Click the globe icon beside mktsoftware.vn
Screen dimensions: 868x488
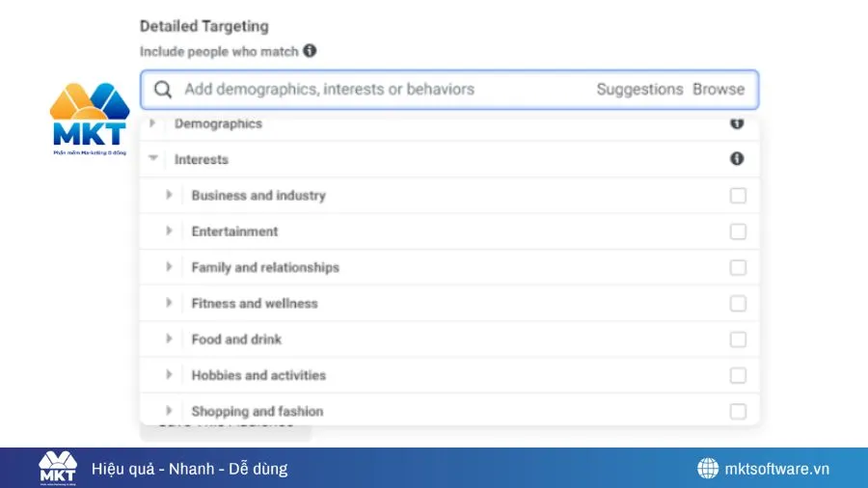(708, 469)
